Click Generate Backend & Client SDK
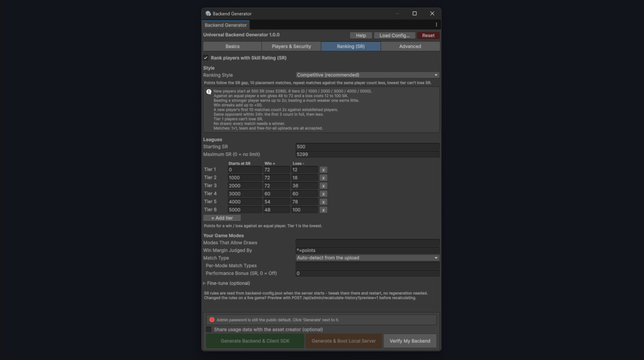The height and width of the screenshot is (360, 644). tap(255, 341)
